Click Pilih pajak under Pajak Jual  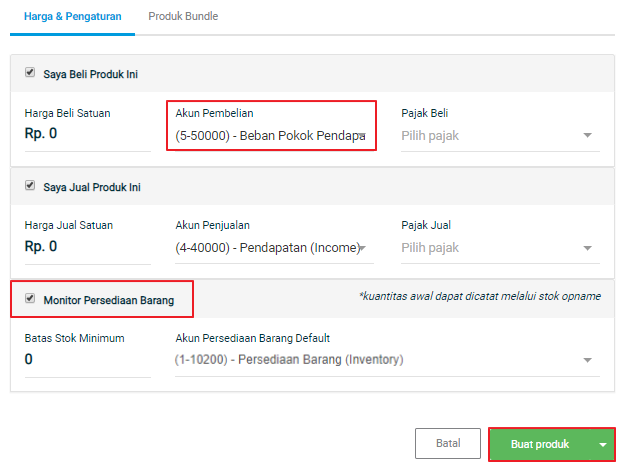(x=430, y=248)
